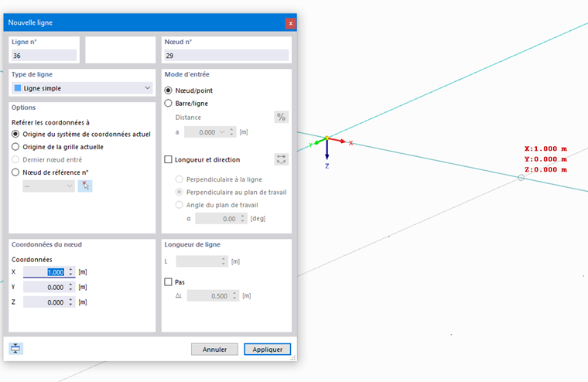588x382 pixels.
Task: Adjust the Z coordinate spinner arrows
Action: pyautogui.click(x=70, y=302)
